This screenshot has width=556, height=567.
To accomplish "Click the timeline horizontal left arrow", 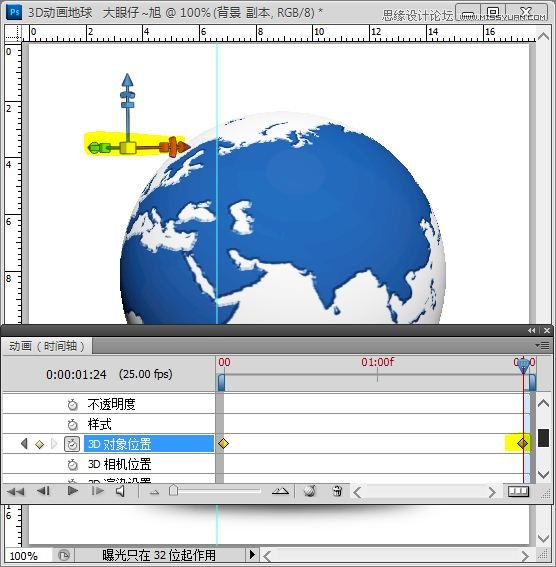I will (x=357, y=492).
